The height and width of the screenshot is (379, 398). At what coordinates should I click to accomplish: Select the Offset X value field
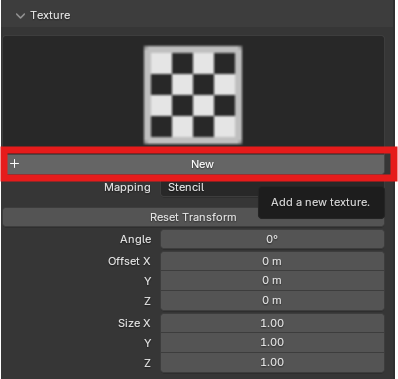pyautogui.click(x=272, y=261)
